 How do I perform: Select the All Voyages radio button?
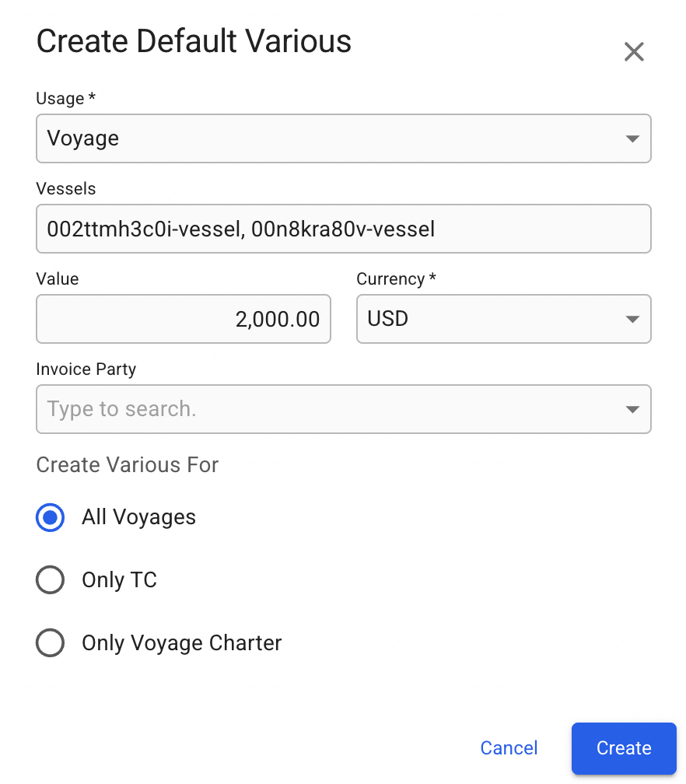coord(51,517)
